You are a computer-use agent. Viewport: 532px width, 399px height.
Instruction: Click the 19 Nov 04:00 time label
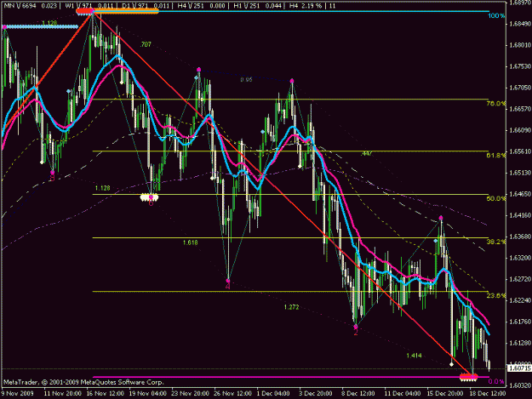point(148,394)
